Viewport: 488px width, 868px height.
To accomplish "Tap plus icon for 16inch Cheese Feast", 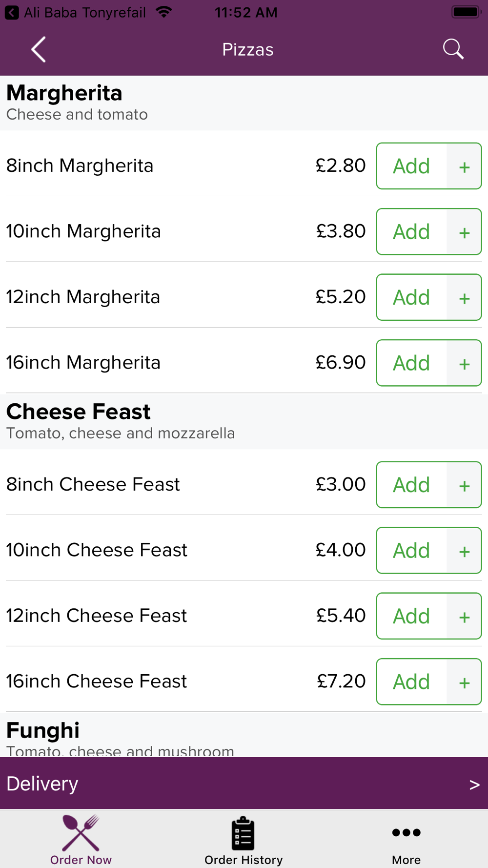I will (464, 682).
